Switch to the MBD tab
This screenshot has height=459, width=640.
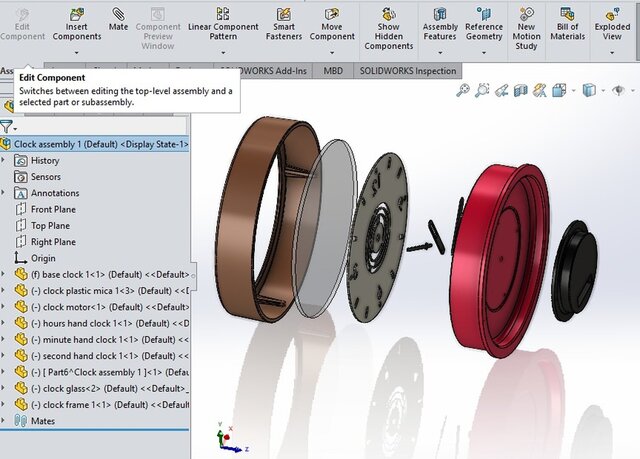tap(333, 71)
